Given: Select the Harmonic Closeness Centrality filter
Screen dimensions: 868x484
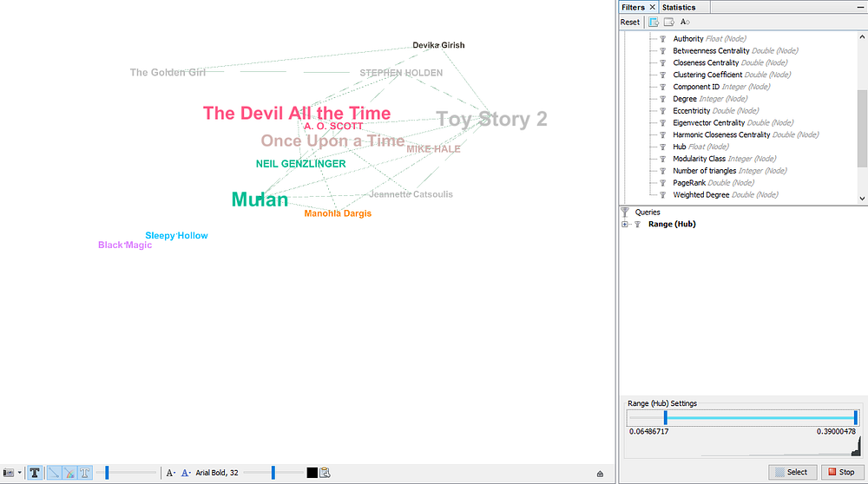Looking at the screenshot, I should tap(746, 135).
